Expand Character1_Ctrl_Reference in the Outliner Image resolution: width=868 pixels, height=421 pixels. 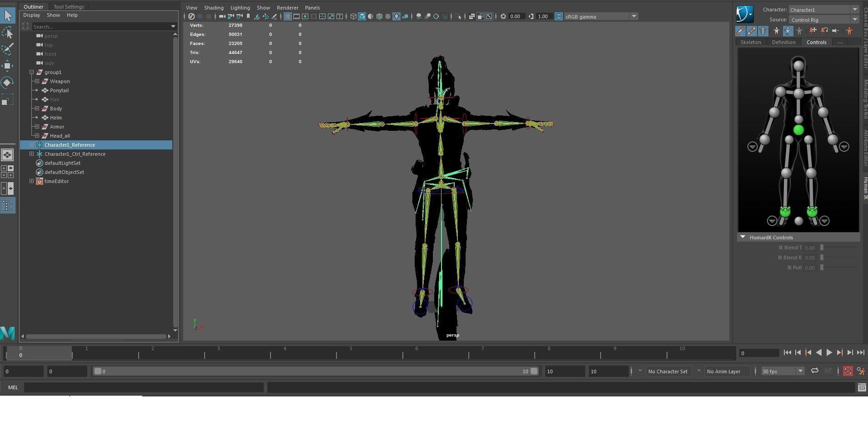tap(32, 154)
